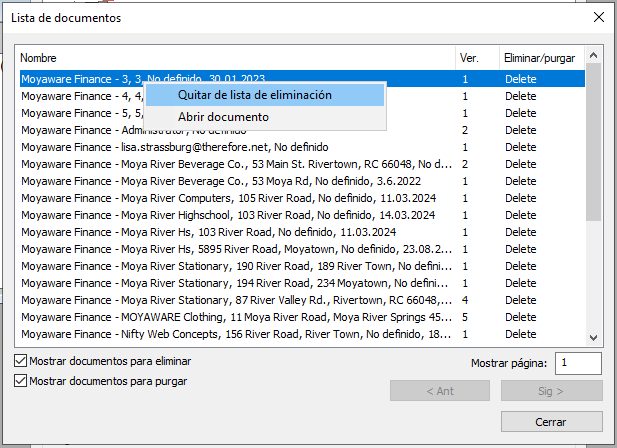
Task: Click version '2' in the Administrator row
Action: coord(465,130)
